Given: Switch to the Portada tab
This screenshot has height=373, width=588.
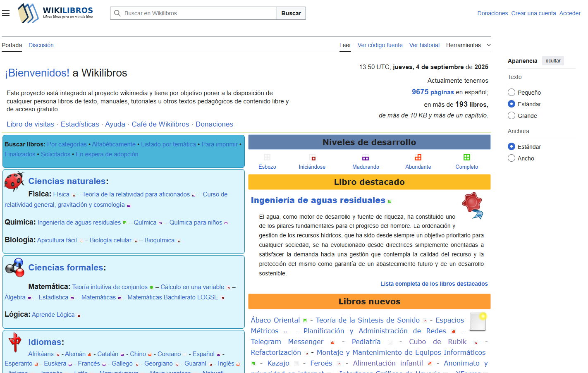Looking at the screenshot, I should pos(12,45).
